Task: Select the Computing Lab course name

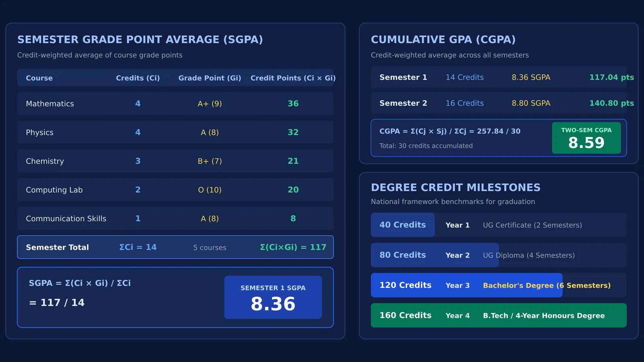Action: 54,190
